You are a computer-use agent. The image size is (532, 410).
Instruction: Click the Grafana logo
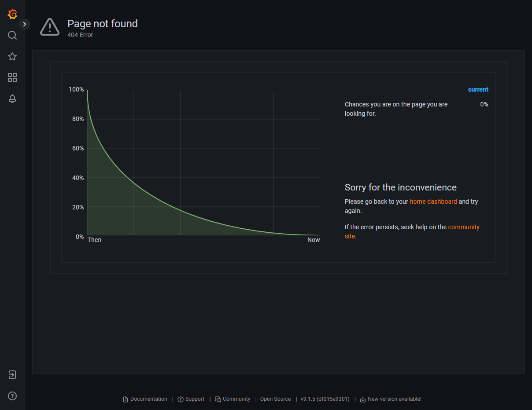12,14
